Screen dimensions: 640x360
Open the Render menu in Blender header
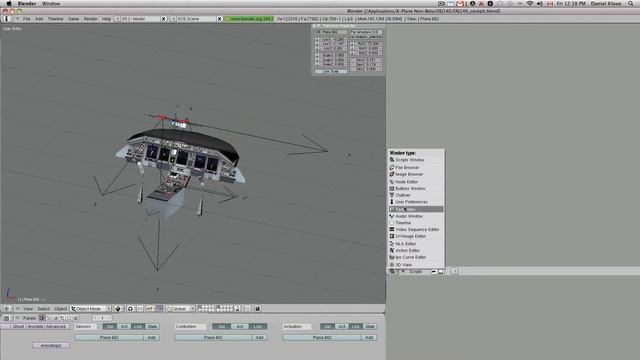click(x=91, y=19)
